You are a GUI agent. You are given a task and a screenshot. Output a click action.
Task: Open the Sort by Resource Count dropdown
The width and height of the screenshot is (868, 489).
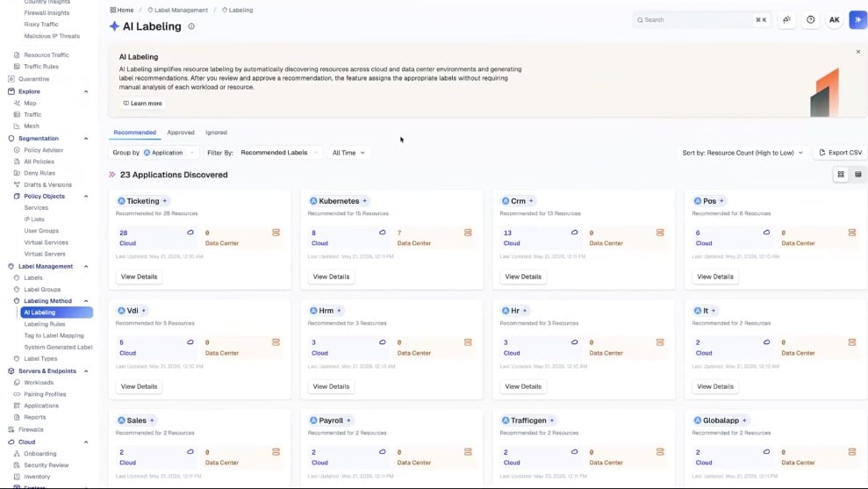[742, 153]
